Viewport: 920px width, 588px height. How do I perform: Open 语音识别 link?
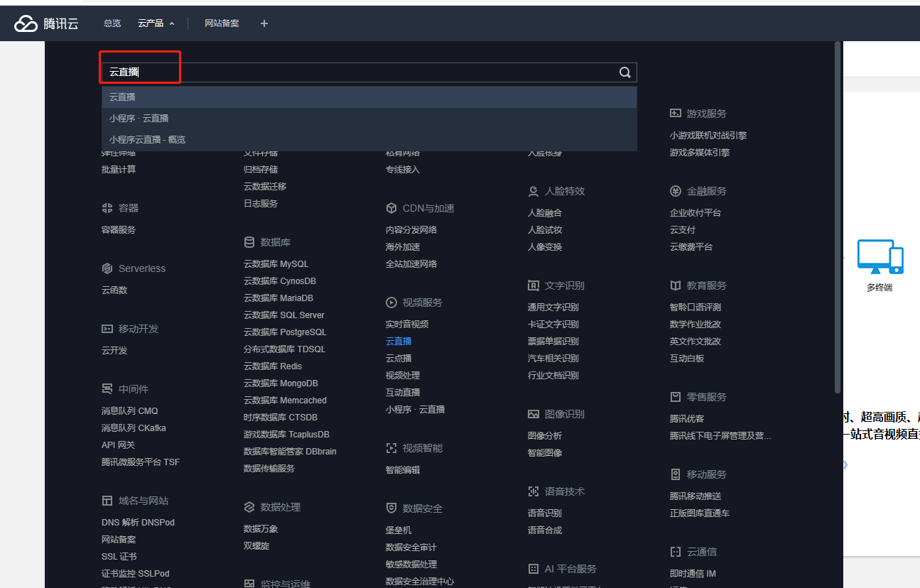pos(545,513)
